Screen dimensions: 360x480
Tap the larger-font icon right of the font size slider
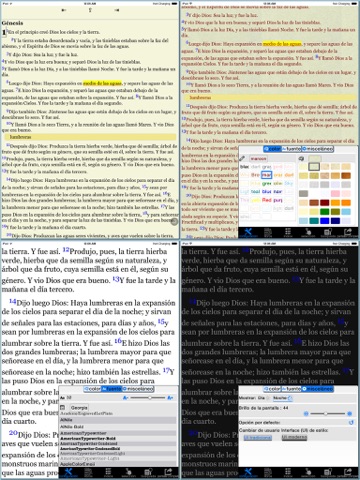click(x=170, y=398)
